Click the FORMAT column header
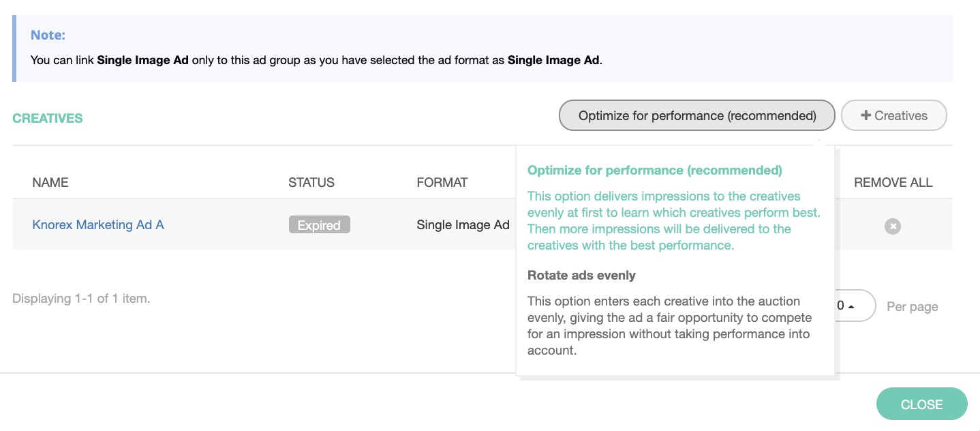The width and height of the screenshot is (980, 431). tap(442, 182)
